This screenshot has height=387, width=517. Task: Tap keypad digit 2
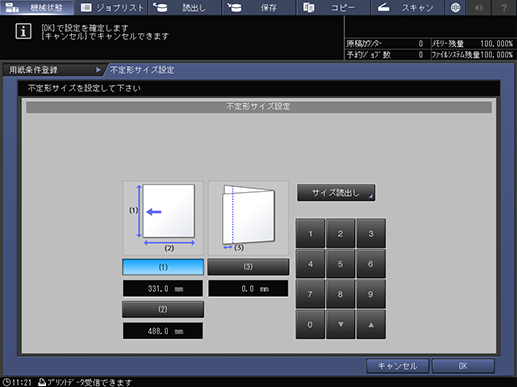pos(340,233)
